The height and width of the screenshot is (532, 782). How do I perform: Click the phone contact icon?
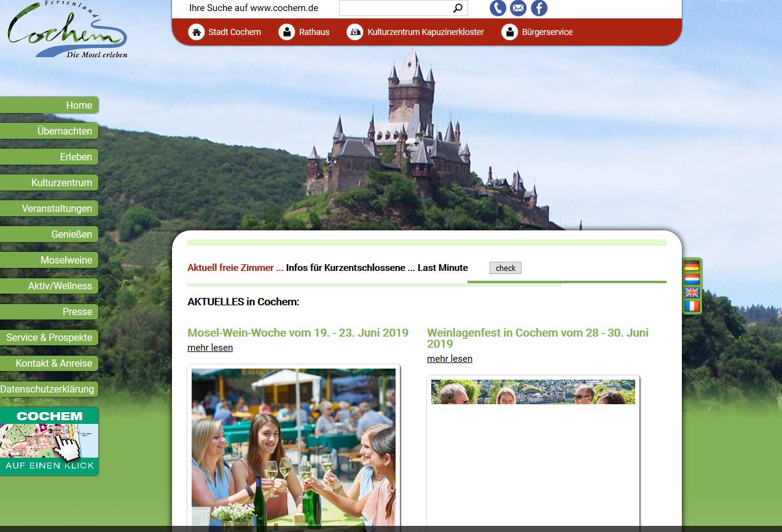[x=498, y=8]
